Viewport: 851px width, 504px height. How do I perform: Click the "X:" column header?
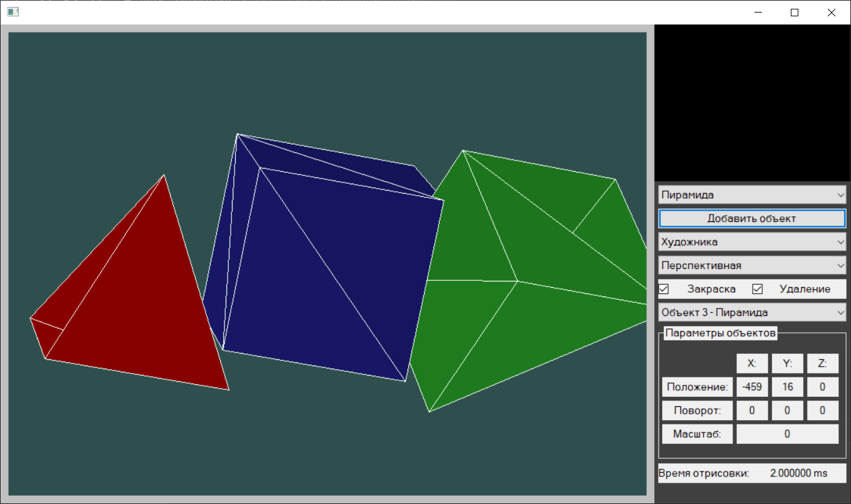752,364
